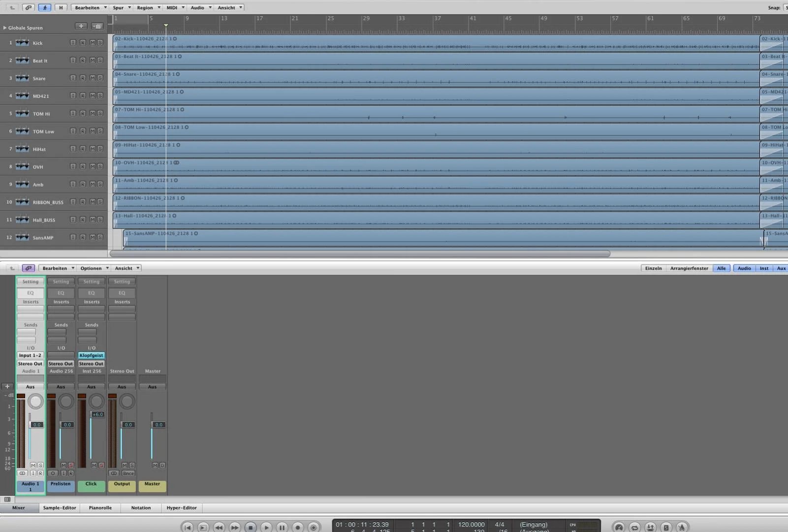The image size is (788, 532).
Task: Click the Kick track waveform icon
Action: [x=22, y=43]
